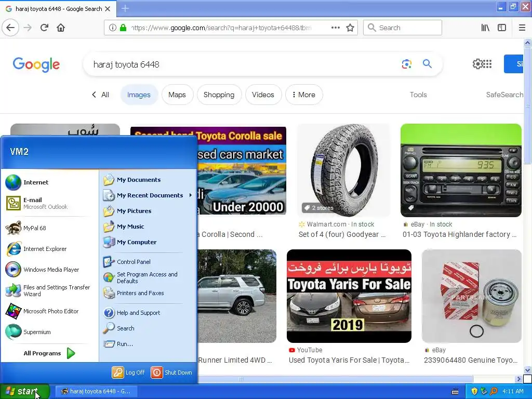Click the Firefox Search box
Viewport: 532px width, 399px height.
coord(403,28)
